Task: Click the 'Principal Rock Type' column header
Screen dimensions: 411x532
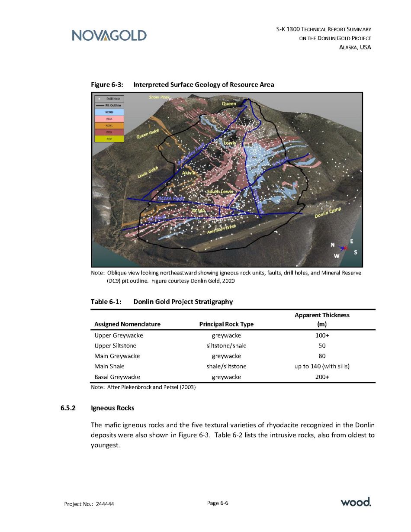Action: click(226, 324)
